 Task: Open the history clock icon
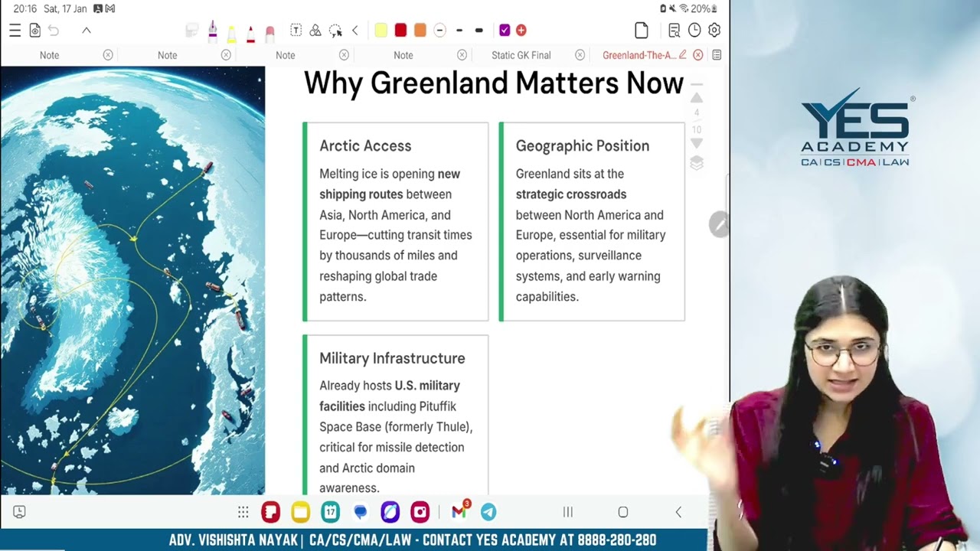pyautogui.click(x=694, y=31)
